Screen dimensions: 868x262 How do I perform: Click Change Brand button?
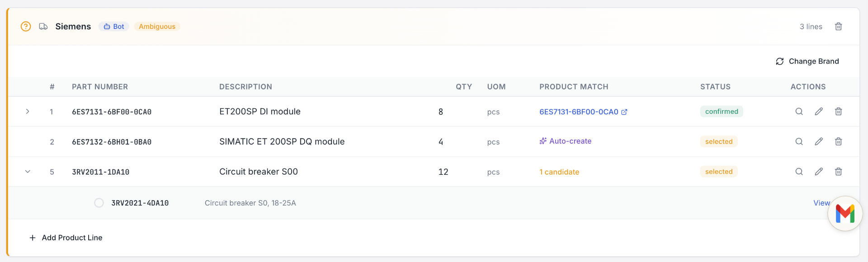807,61
